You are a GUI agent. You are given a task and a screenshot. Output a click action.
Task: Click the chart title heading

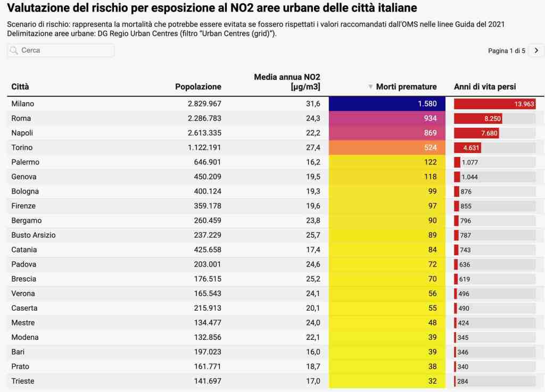(x=212, y=9)
